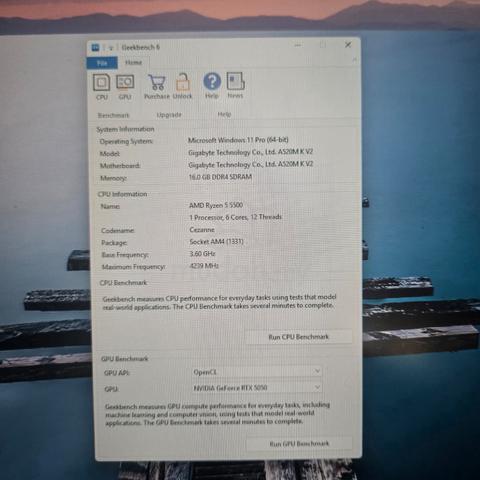Screen dimensions: 480x480
Task: Open the GPU API dropdown showing OpenCL
Action: click(257, 372)
